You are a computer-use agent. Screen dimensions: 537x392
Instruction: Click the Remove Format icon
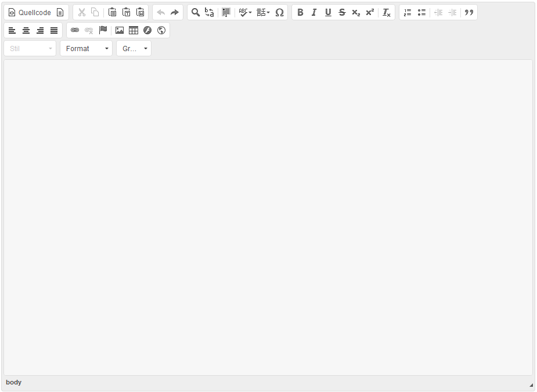pyautogui.click(x=386, y=12)
